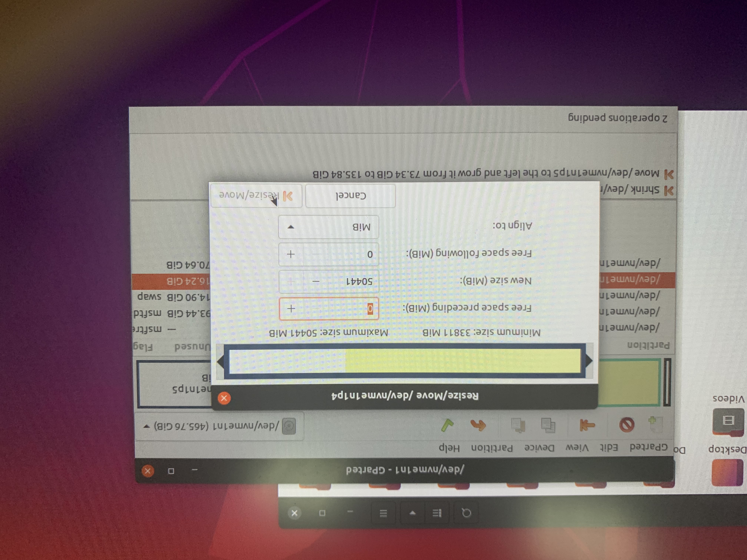Increase Free space following with plus button

tap(291, 254)
